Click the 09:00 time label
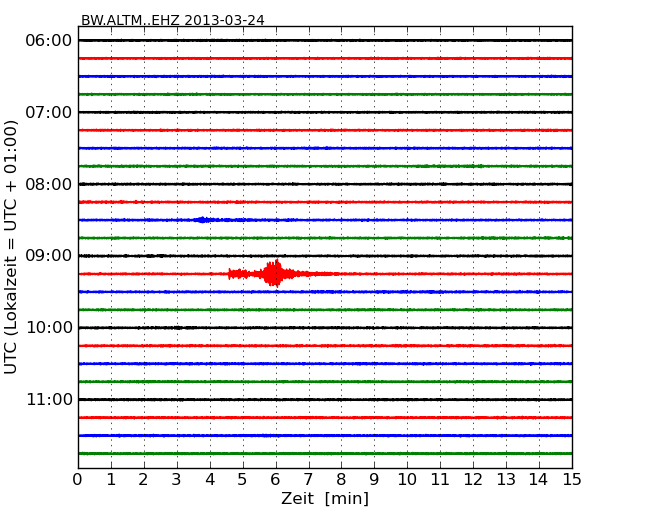This screenshot has width=650, height=520. [x=49, y=255]
